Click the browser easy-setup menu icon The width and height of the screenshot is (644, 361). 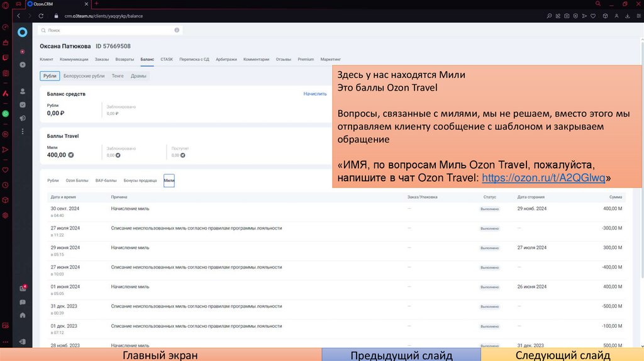[639, 16]
